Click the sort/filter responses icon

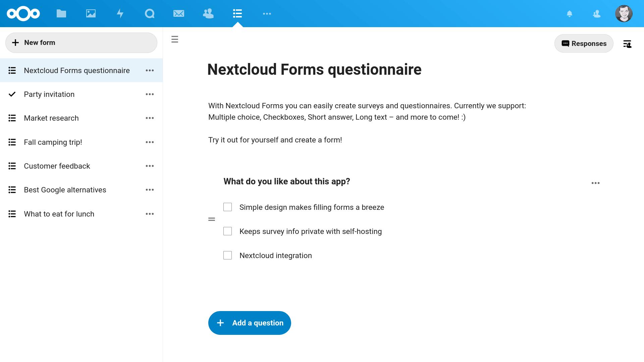(x=627, y=44)
